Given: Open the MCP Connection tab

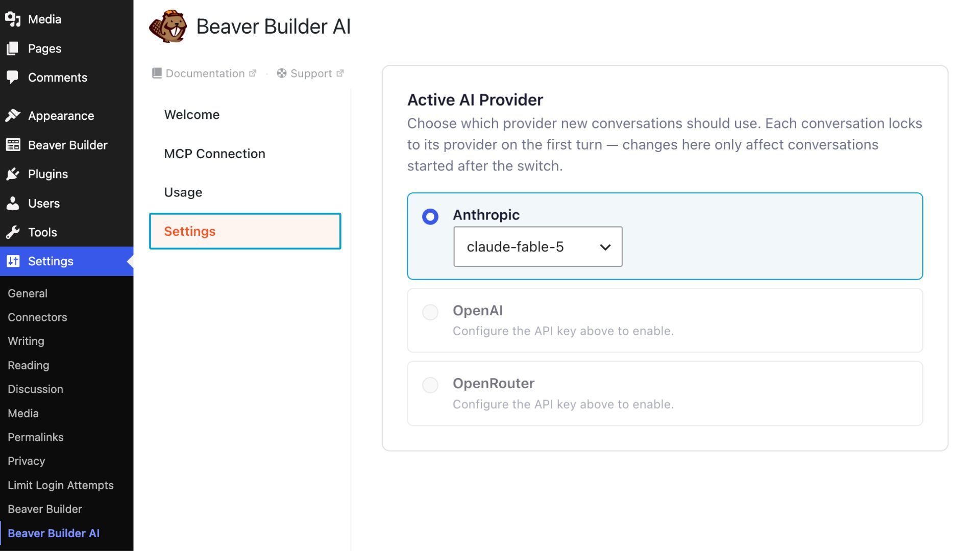Looking at the screenshot, I should pos(214,154).
